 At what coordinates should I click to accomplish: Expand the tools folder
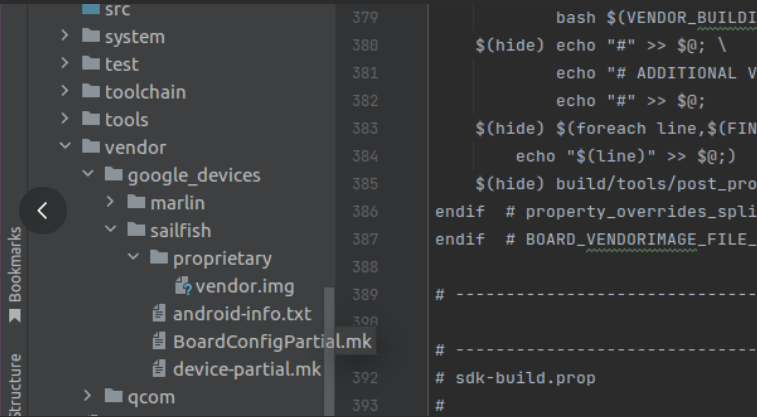click(65, 118)
